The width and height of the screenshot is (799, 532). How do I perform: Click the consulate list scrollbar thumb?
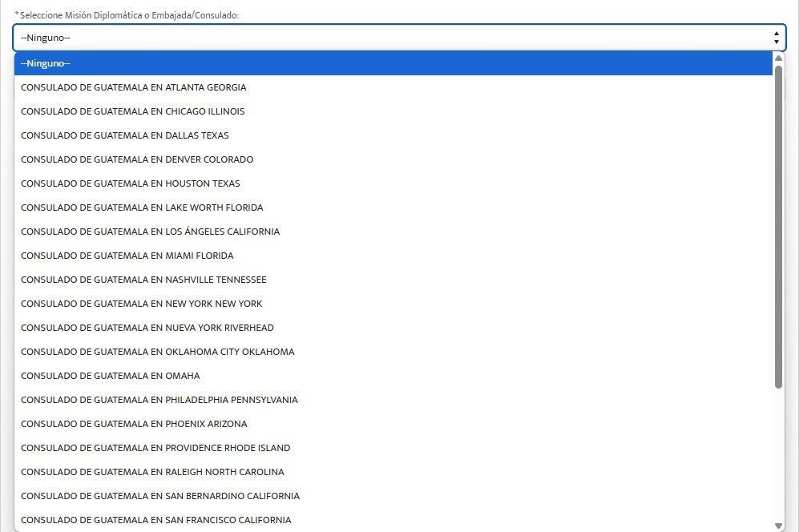click(x=778, y=227)
